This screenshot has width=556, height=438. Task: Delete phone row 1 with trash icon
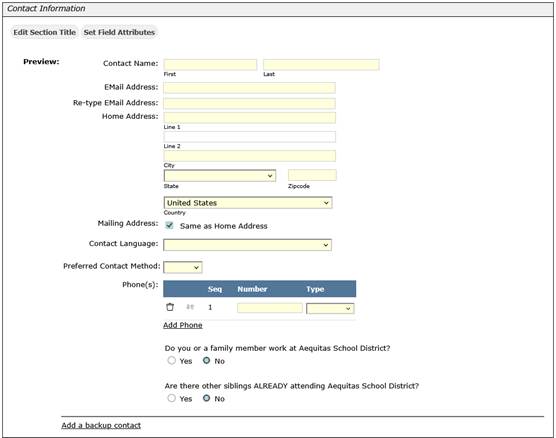pyautogui.click(x=170, y=307)
